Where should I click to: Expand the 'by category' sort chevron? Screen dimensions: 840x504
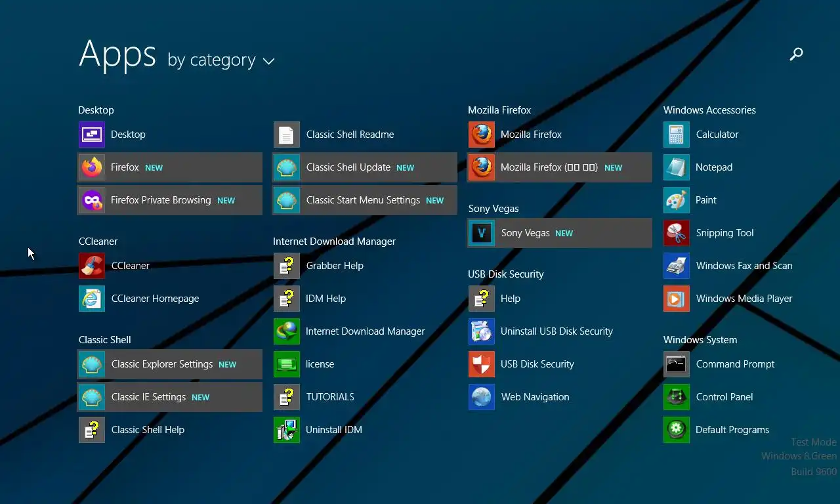(268, 62)
